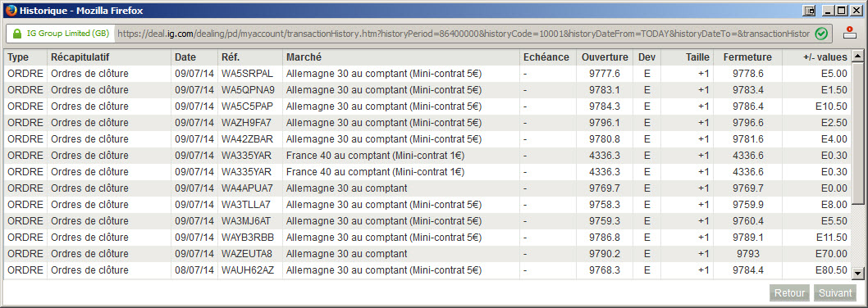Select reference WAZH9FA7
This screenshot has width=868, height=308.
(x=246, y=123)
